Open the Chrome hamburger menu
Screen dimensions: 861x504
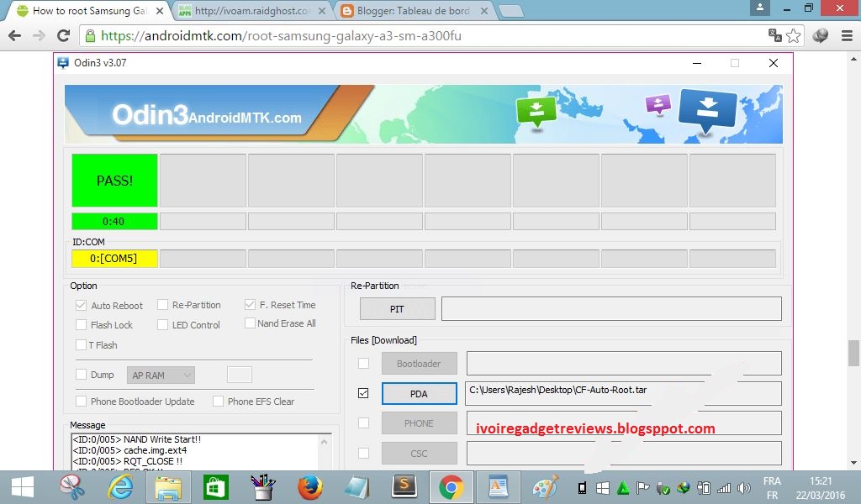pyautogui.click(x=848, y=35)
